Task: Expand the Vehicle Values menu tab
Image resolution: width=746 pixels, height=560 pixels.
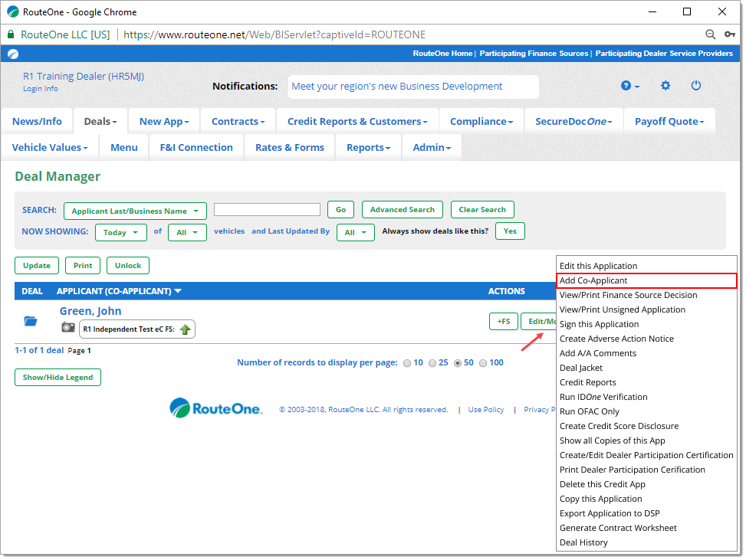Action: [x=50, y=147]
